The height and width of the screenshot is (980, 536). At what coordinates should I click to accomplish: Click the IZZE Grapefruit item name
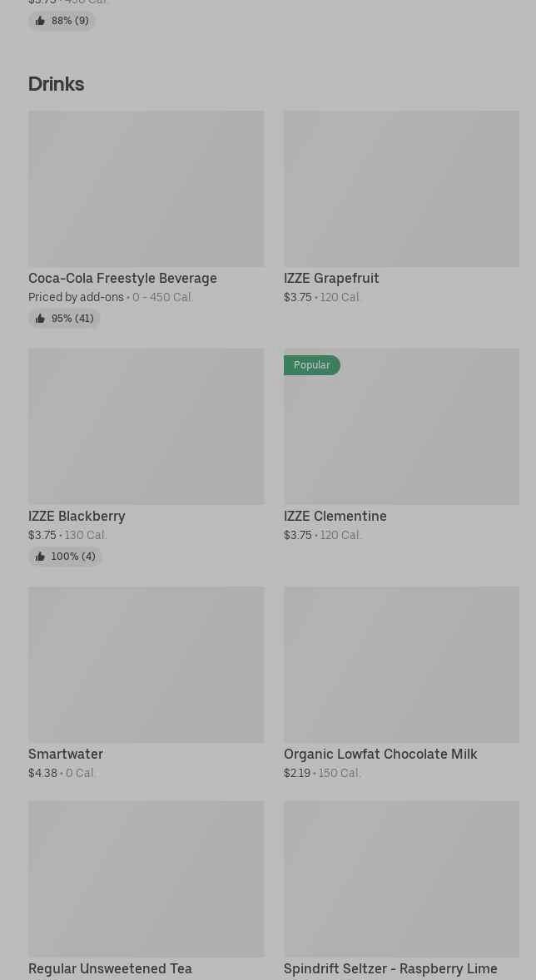point(331,279)
